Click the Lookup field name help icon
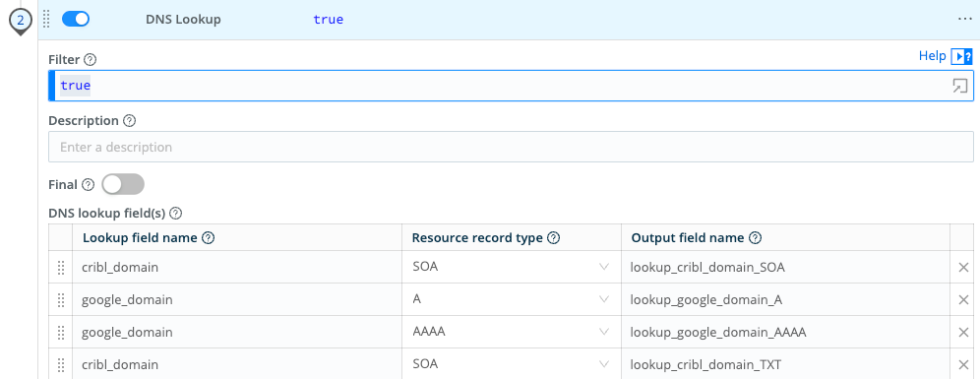980x379 pixels. 209,238
